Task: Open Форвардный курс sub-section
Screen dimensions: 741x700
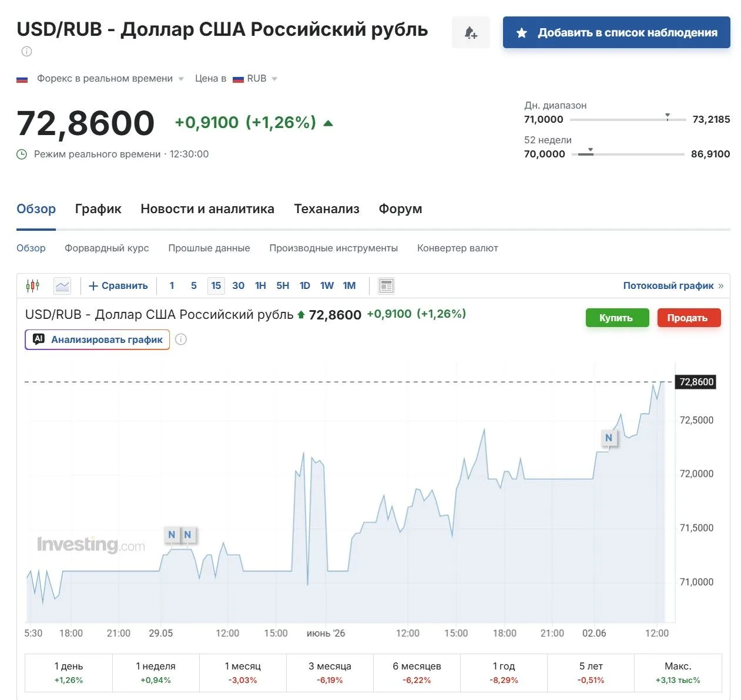Action: click(x=107, y=248)
